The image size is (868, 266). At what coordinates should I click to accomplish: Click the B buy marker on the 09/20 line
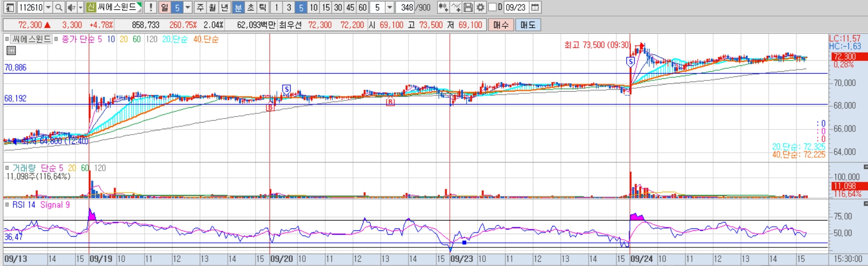[x=270, y=107]
